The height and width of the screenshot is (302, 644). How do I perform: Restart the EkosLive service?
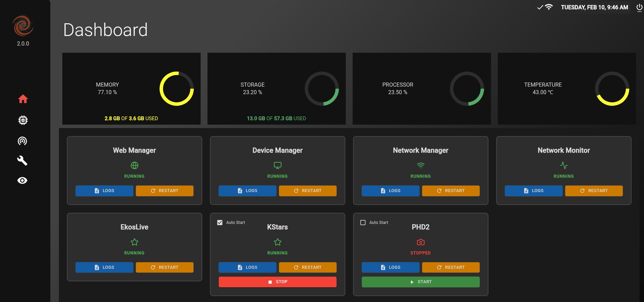click(x=165, y=267)
